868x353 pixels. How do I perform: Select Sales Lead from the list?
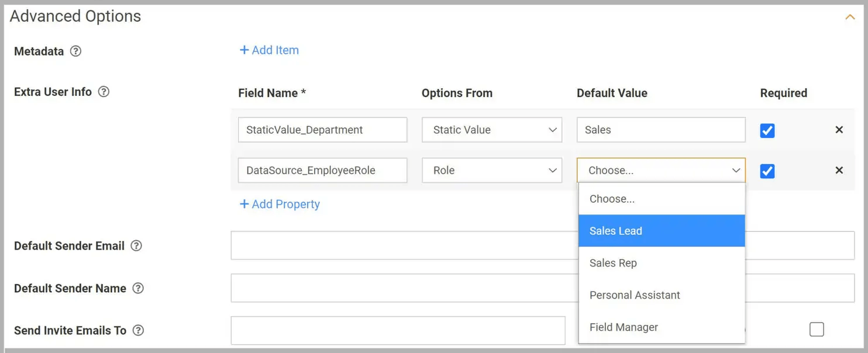coord(662,231)
